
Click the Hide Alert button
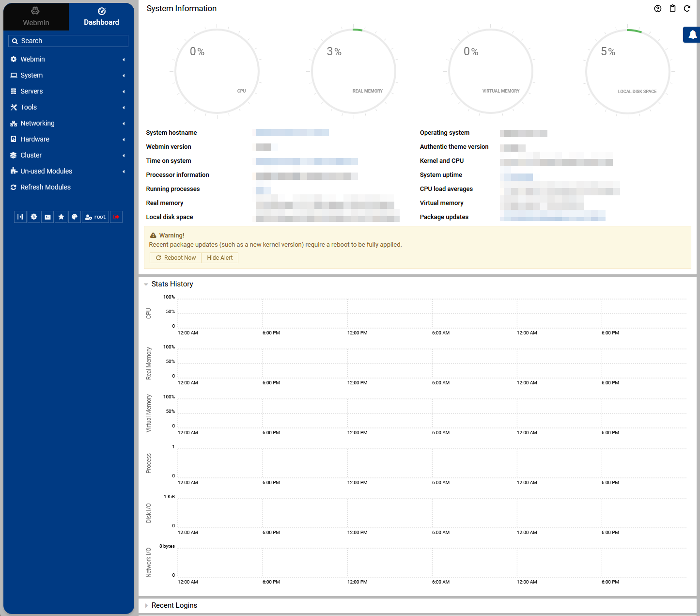click(x=220, y=258)
